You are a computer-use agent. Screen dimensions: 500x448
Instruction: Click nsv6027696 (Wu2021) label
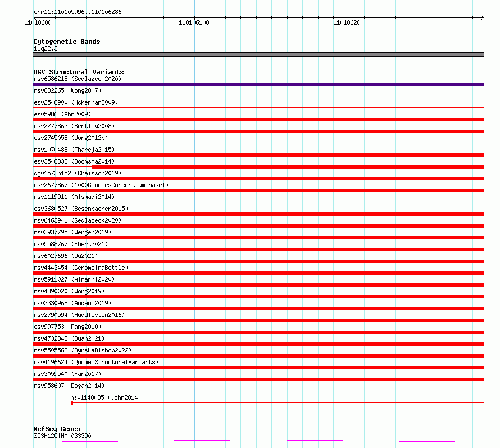coord(66,256)
